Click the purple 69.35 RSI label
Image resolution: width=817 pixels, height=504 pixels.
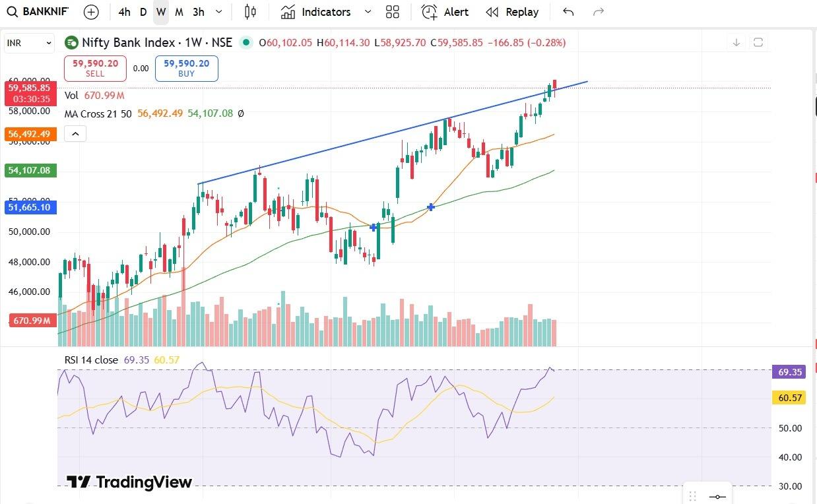pos(789,372)
